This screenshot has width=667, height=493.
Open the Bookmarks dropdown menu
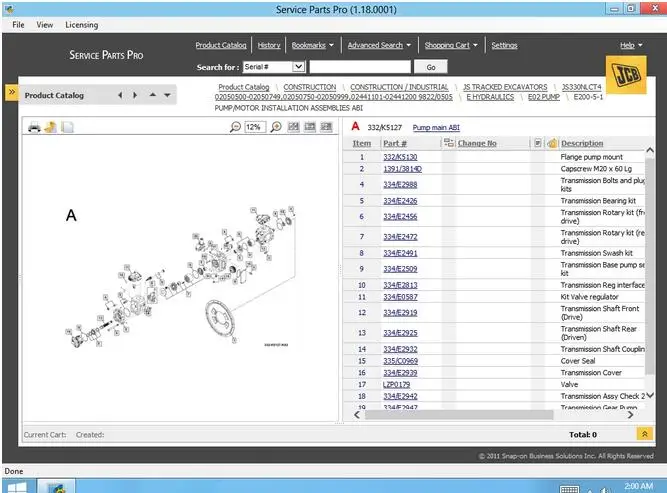[313, 45]
